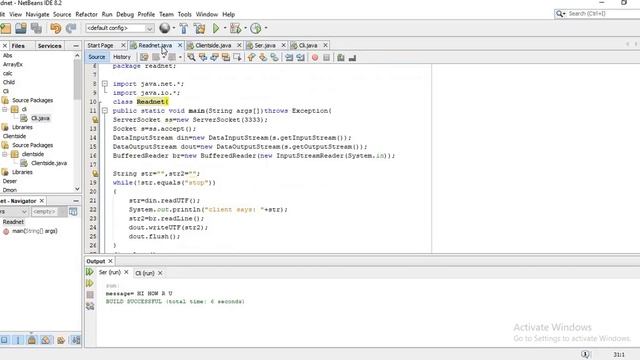640x360 pixels.
Task: Jump to previous bookmark icon
Action: point(251,58)
